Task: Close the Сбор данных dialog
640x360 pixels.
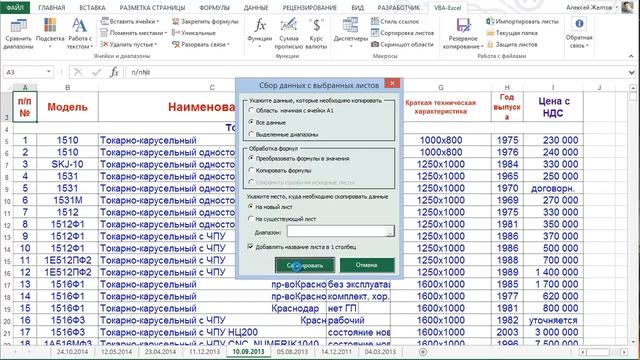Action: point(392,84)
